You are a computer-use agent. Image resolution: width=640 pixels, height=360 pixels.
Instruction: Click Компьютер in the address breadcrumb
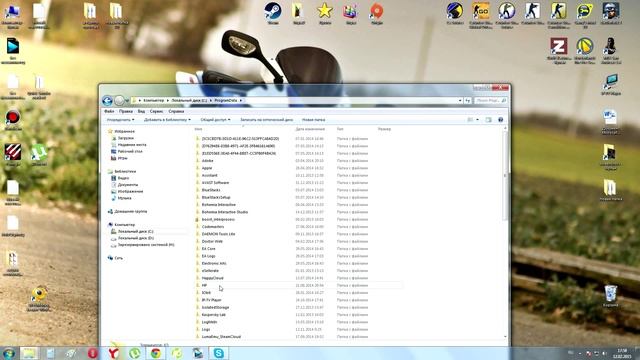point(154,100)
